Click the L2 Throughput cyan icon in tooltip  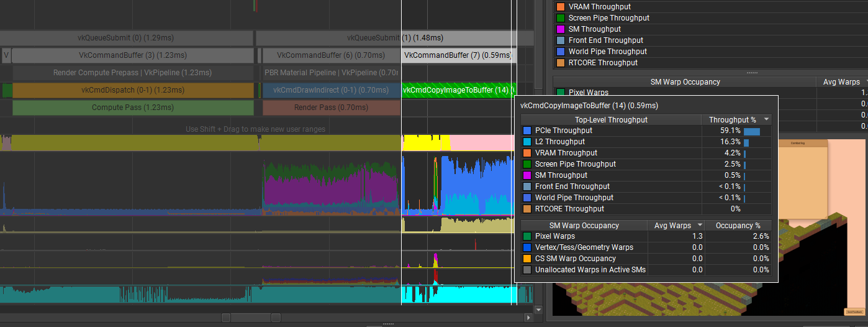pyautogui.click(x=527, y=142)
